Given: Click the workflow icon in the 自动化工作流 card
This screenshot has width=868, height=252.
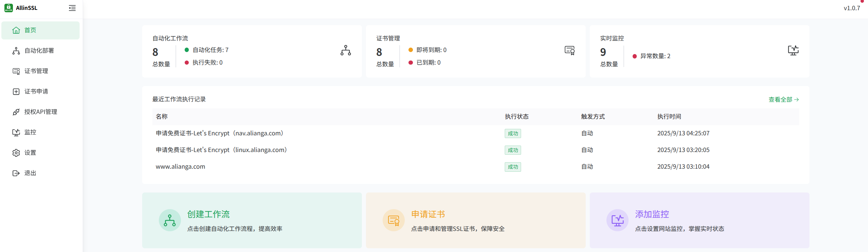Looking at the screenshot, I should click(x=346, y=50).
